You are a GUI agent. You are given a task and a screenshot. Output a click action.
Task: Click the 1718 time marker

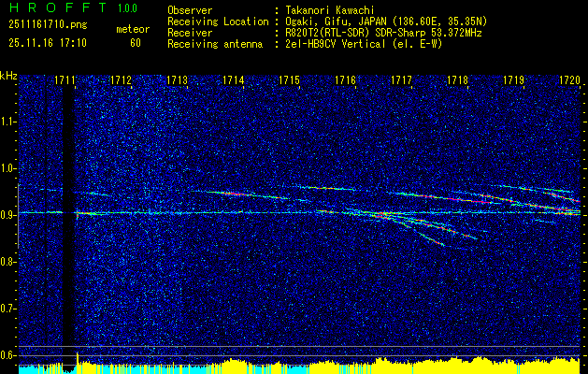click(457, 80)
